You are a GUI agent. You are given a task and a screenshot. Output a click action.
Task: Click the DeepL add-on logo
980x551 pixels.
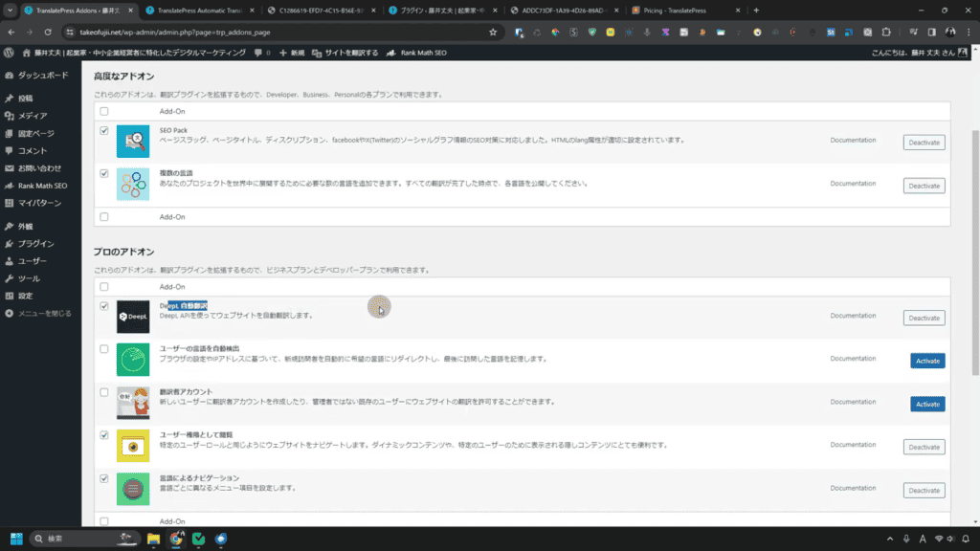[x=133, y=317]
